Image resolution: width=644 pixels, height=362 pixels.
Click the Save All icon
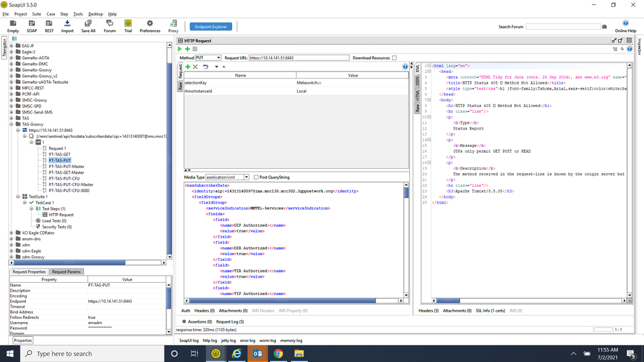88,26
